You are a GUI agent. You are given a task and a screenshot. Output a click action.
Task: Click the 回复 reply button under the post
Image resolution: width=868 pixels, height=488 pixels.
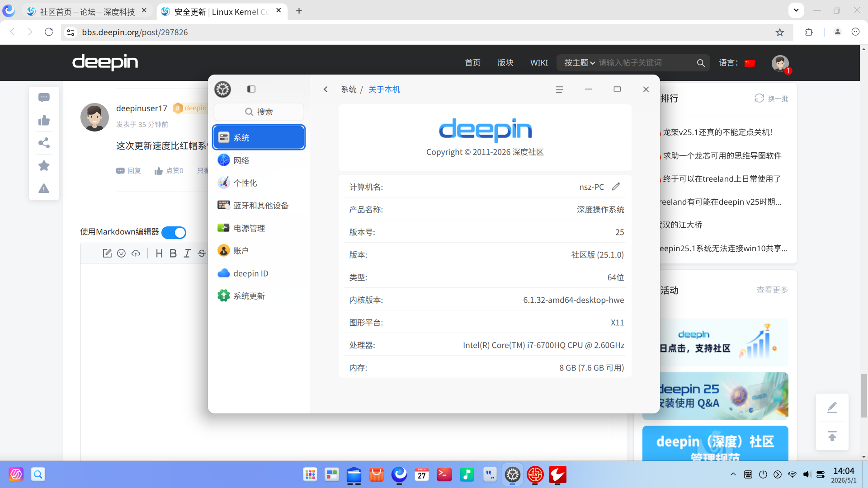(129, 171)
